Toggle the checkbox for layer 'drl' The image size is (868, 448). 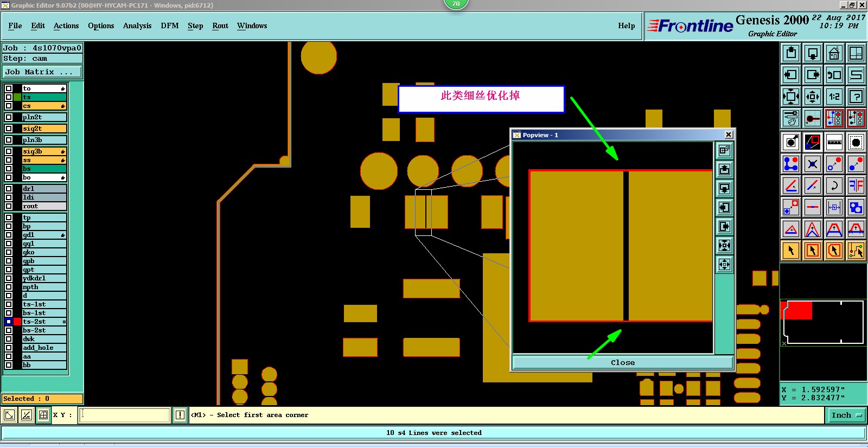pyautogui.click(x=9, y=189)
